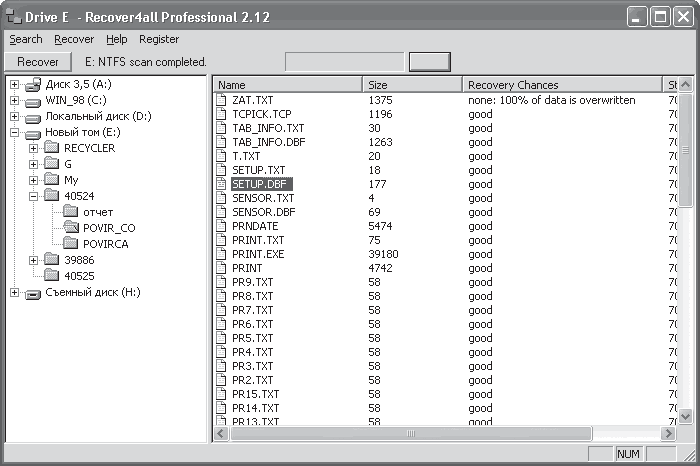Select the floppy drive A: icon
The width and height of the screenshot is (700, 466).
point(33,84)
